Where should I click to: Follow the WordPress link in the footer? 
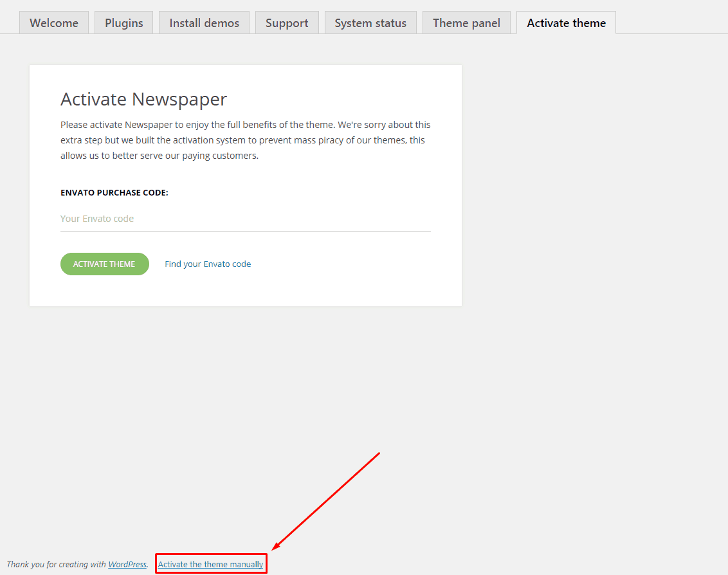(x=127, y=564)
